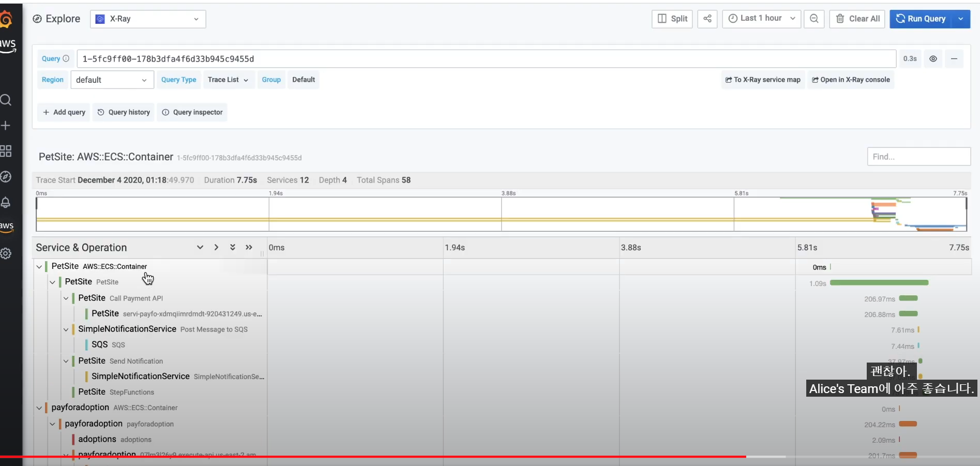Screen dimensions: 980x466
Task: Open the X-Ray data source dropdown
Action: pyautogui.click(x=148, y=19)
